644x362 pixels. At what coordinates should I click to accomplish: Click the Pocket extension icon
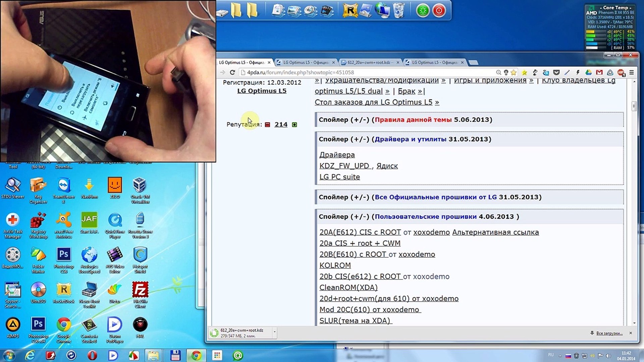(556, 72)
